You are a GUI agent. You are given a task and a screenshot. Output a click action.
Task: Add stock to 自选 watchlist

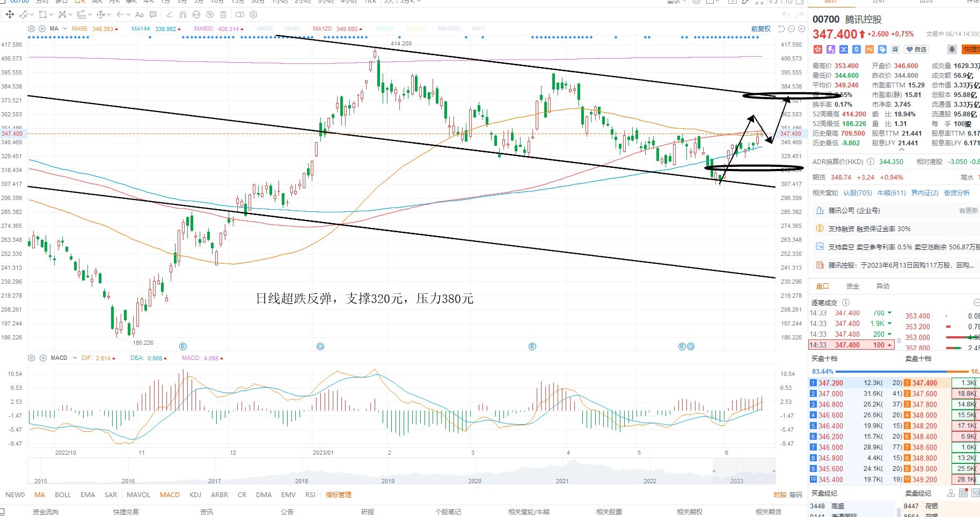tap(916, 49)
